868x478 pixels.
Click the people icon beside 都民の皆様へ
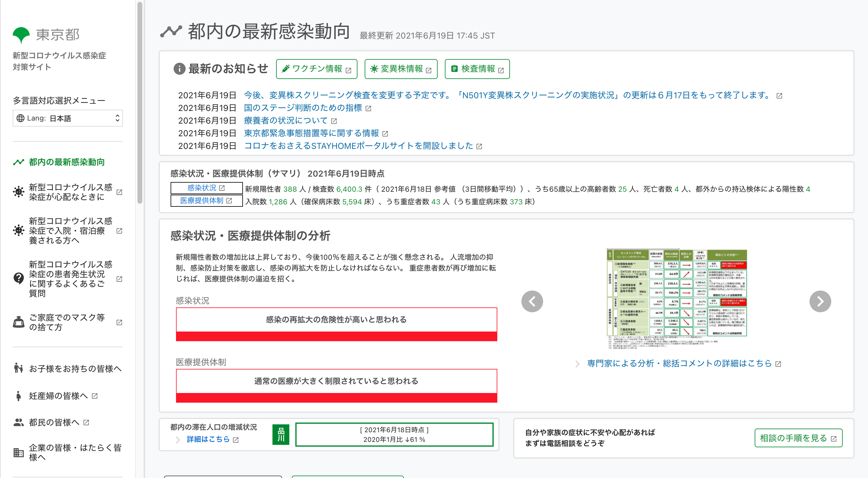(x=18, y=422)
